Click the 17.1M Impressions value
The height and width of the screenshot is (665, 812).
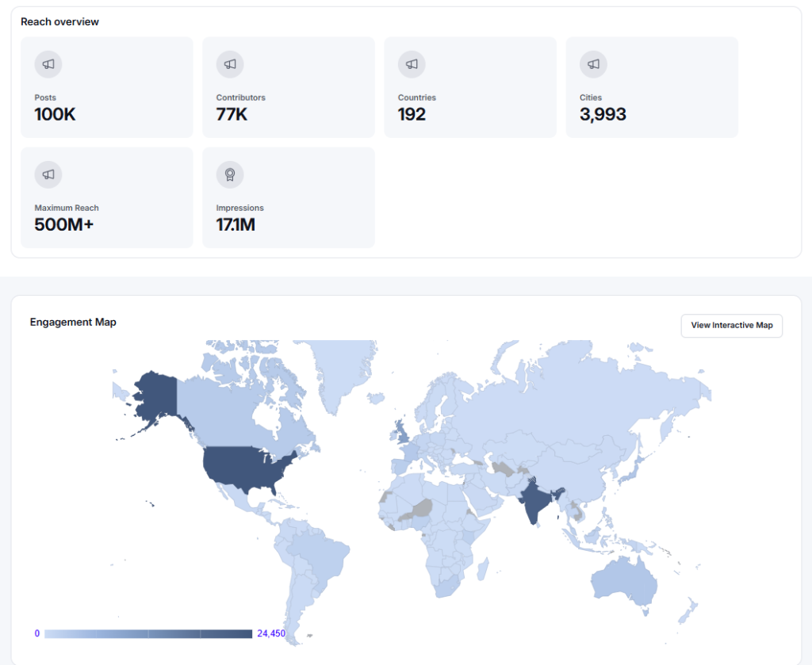[x=236, y=224]
